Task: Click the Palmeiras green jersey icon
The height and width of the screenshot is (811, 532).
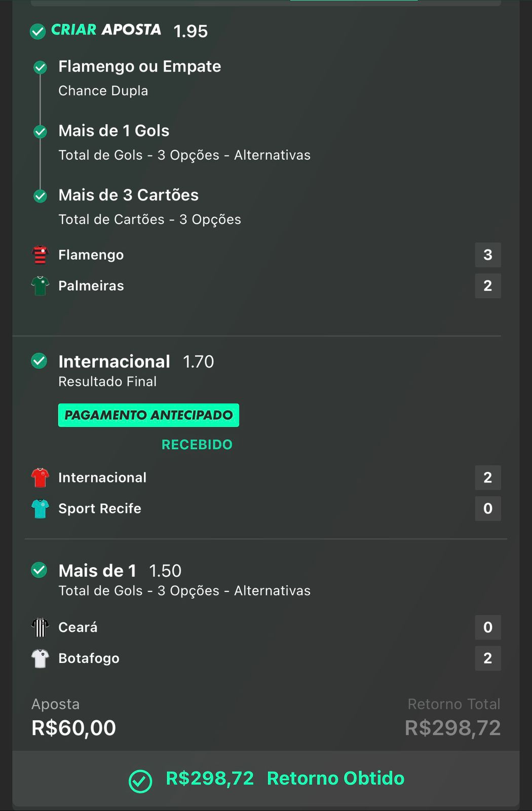Action: pos(40,286)
